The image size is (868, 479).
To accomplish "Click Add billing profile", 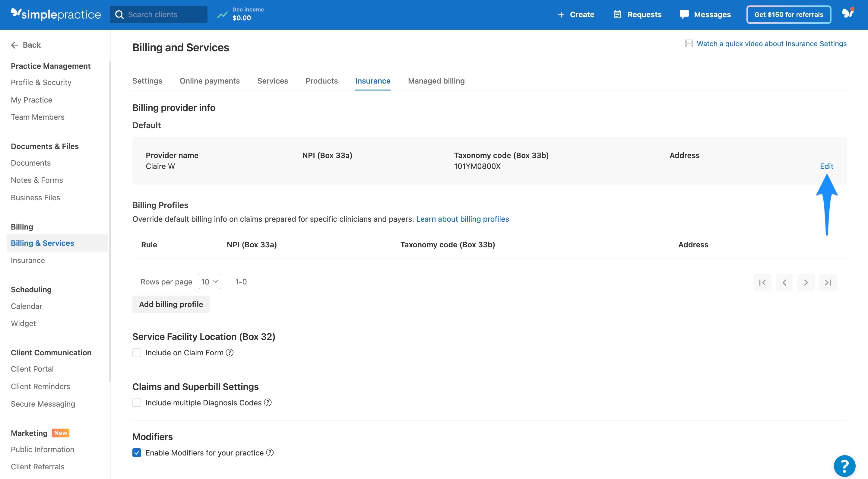I will [x=171, y=304].
